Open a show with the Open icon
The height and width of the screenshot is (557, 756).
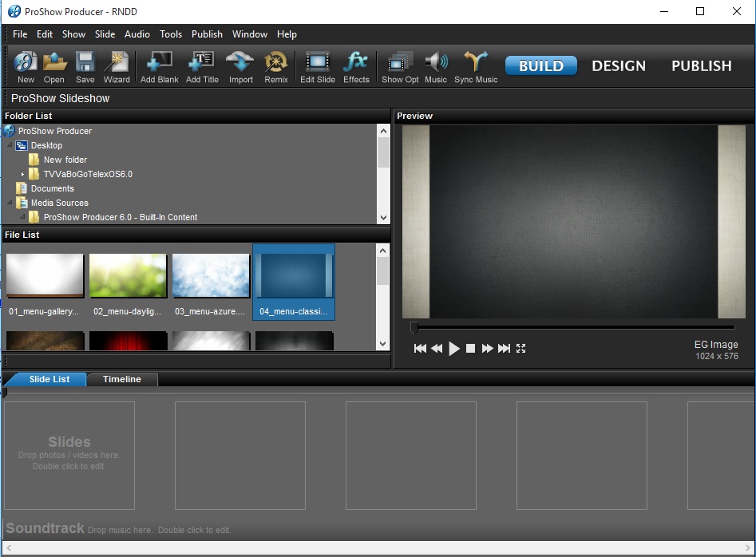pos(54,68)
